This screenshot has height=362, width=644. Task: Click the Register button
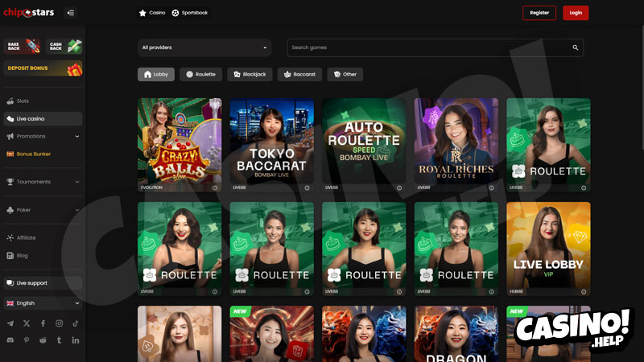point(539,13)
